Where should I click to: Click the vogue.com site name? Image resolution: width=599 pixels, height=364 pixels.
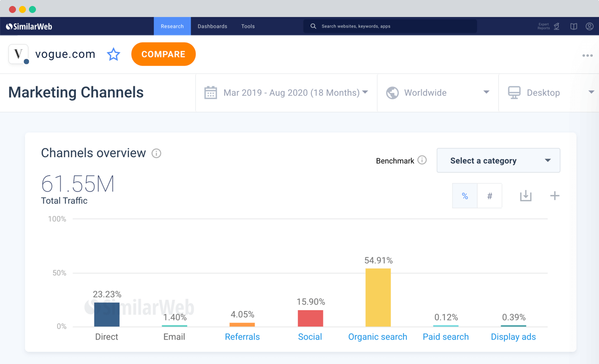65,54
